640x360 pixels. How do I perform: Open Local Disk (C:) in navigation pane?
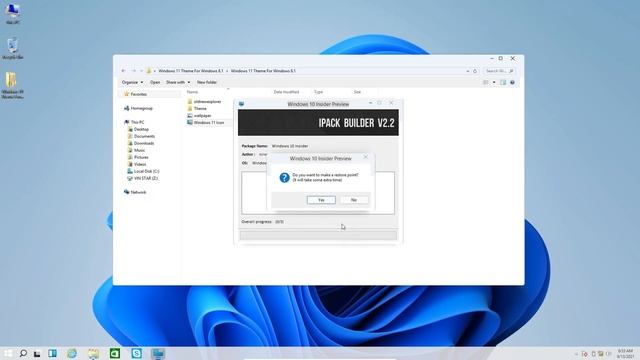point(143,171)
